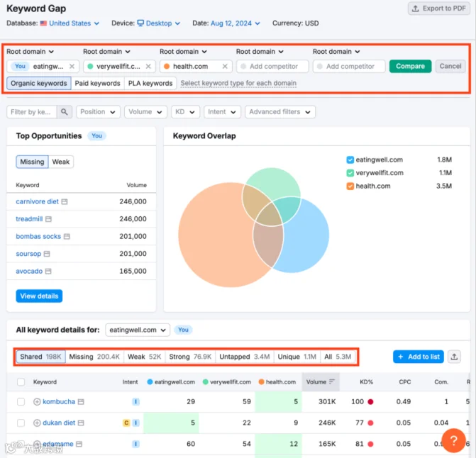
Task: Click the green Compare button
Action: 410,67
